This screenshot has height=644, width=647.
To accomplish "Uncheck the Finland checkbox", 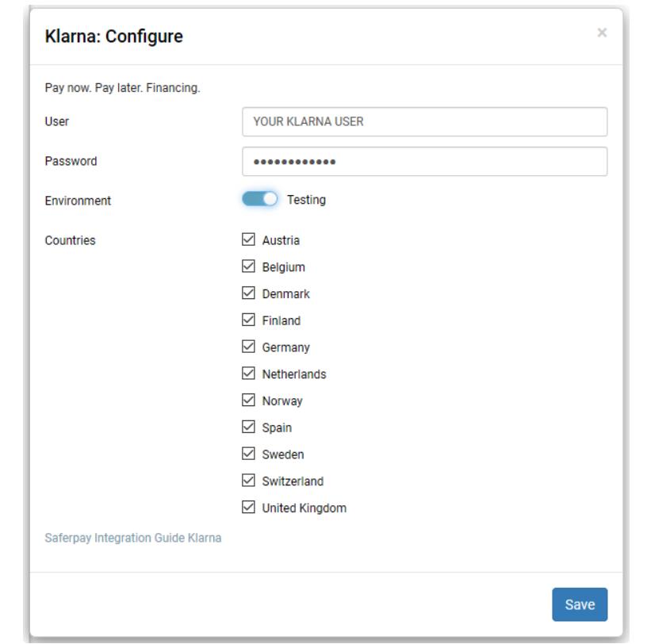I will coord(249,320).
